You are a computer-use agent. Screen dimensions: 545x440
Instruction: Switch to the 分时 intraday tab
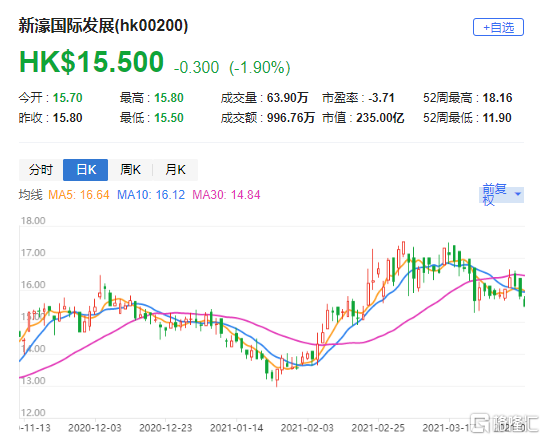[x=41, y=170]
